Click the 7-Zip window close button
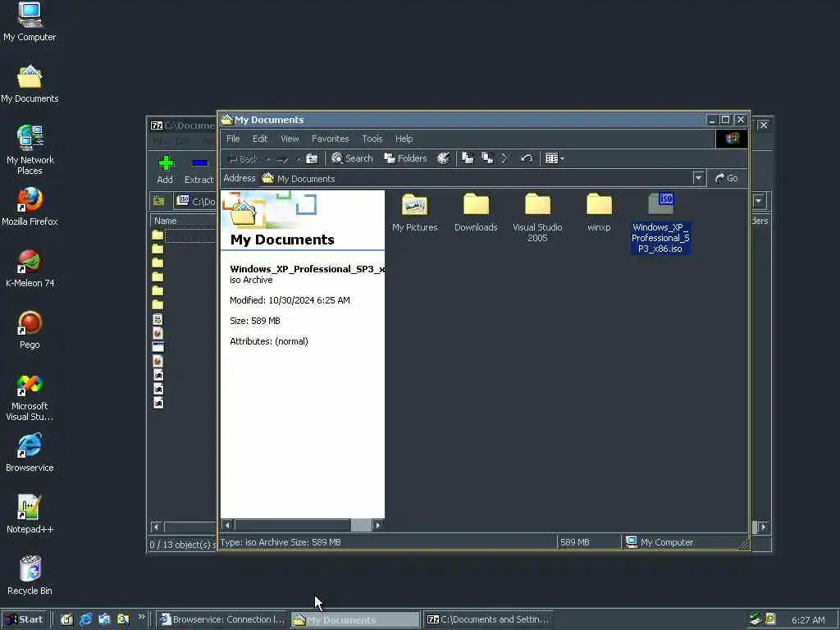The image size is (840, 630). pyautogui.click(x=764, y=125)
